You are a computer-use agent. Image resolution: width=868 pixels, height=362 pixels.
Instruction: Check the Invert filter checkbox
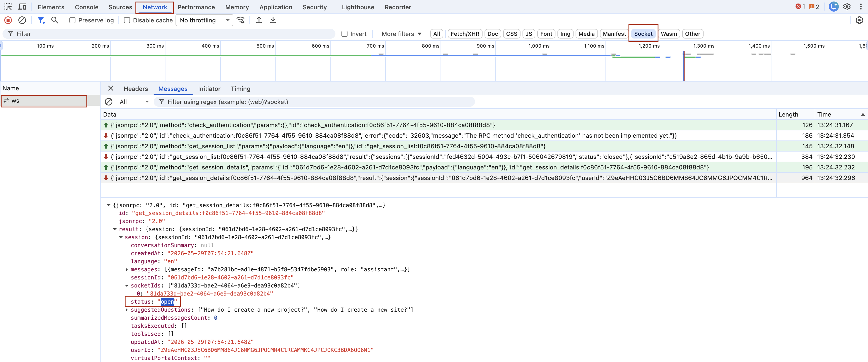(344, 34)
